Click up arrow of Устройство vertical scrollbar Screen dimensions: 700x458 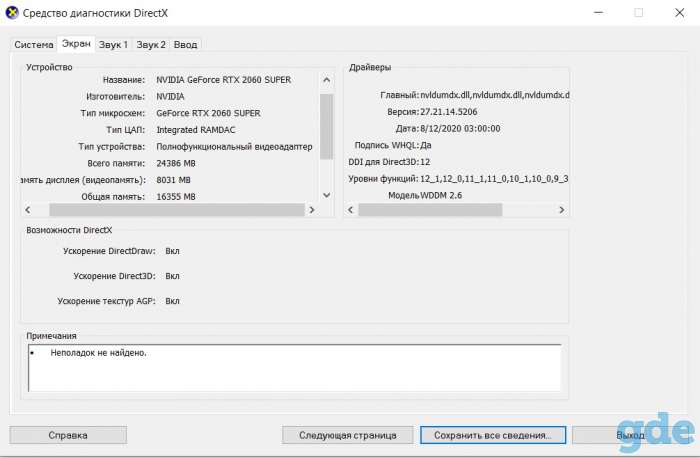pyautogui.click(x=327, y=80)
